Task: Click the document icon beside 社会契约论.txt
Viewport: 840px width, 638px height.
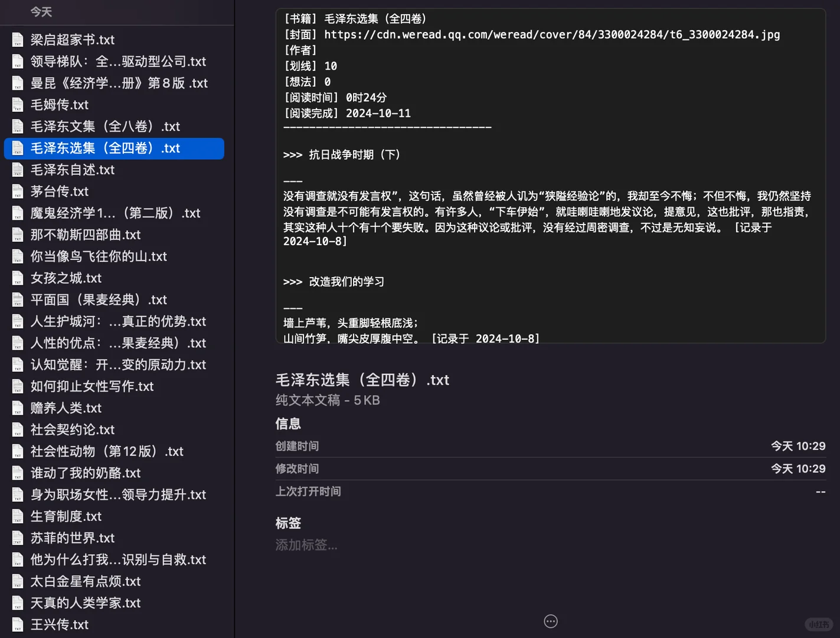Action: click(17, 429)
